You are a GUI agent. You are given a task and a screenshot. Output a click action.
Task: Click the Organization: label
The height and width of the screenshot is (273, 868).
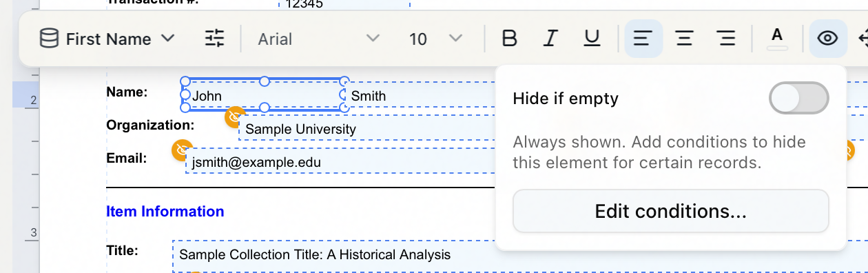(x=150, y=125)
